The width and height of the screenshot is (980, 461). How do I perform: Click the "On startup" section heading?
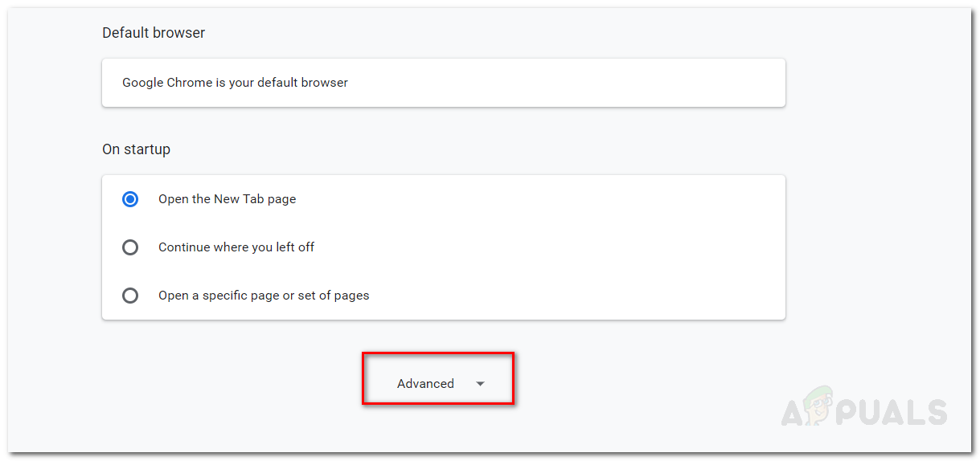coord(136,149)
